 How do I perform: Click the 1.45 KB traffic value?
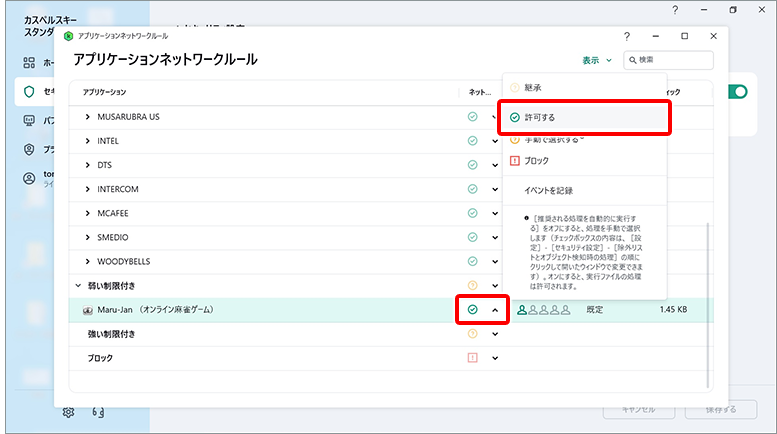pyautogui.click(x=673, y=310)
